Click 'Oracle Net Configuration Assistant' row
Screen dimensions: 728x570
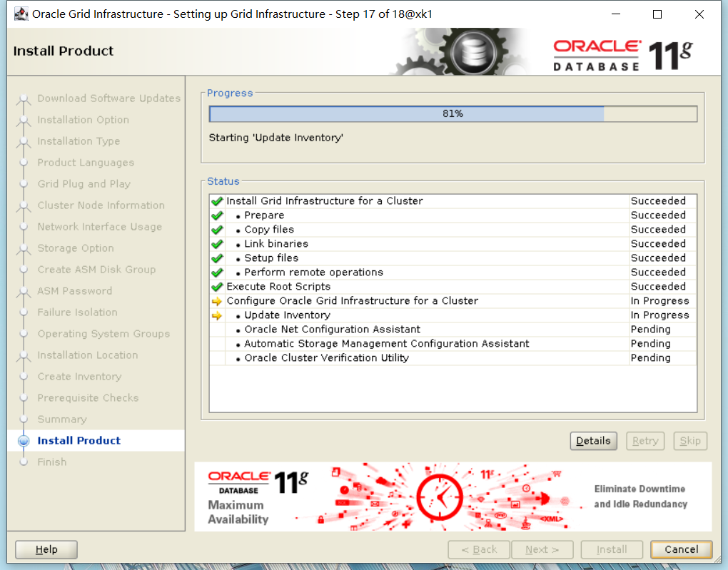(x=453, y=330)
